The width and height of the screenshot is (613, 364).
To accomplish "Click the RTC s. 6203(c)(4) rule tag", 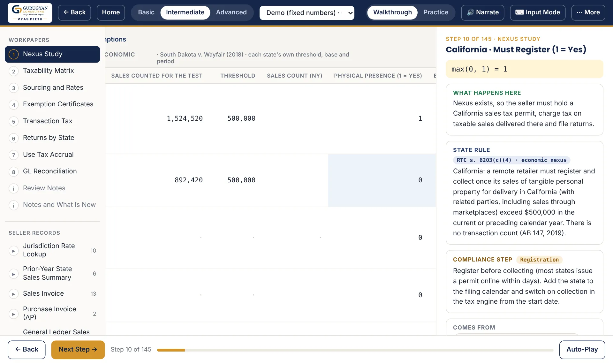I will (511, 160).
